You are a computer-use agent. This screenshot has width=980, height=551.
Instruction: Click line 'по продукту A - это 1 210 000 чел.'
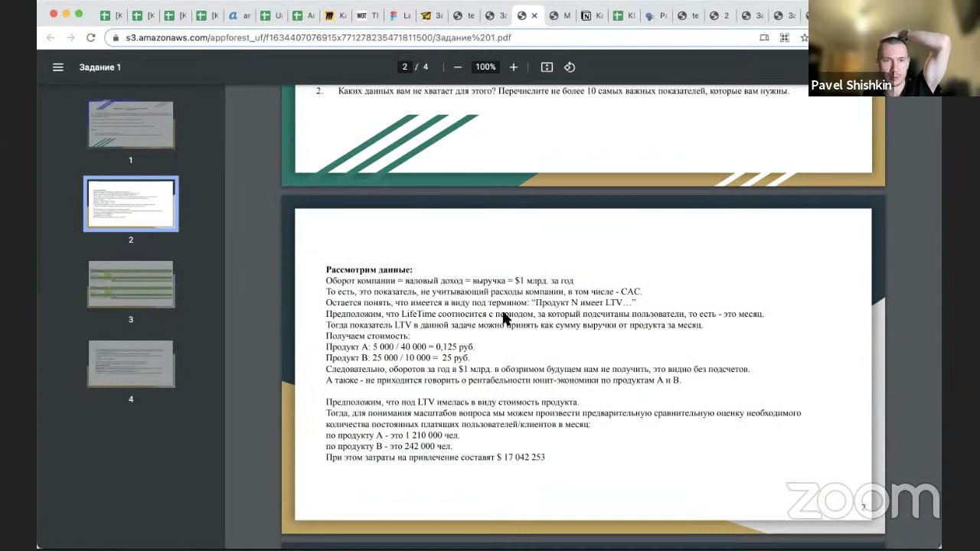point(393,435)
